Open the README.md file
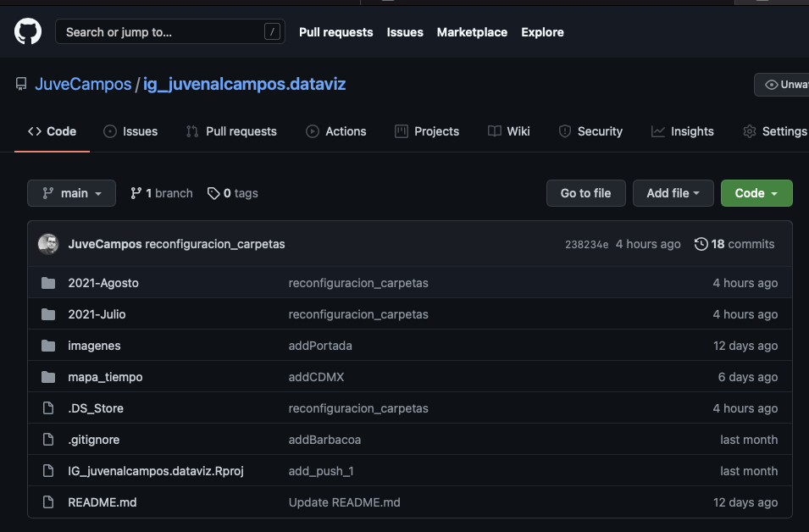Image resolution: width=809 pixels, height=532 pixels. tap(103, 502)
